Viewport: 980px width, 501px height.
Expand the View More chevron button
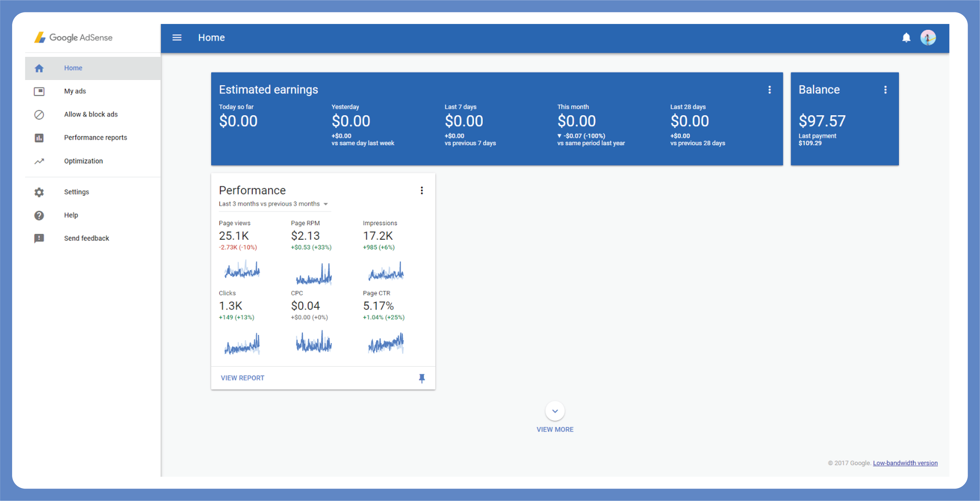click(555, 411)
